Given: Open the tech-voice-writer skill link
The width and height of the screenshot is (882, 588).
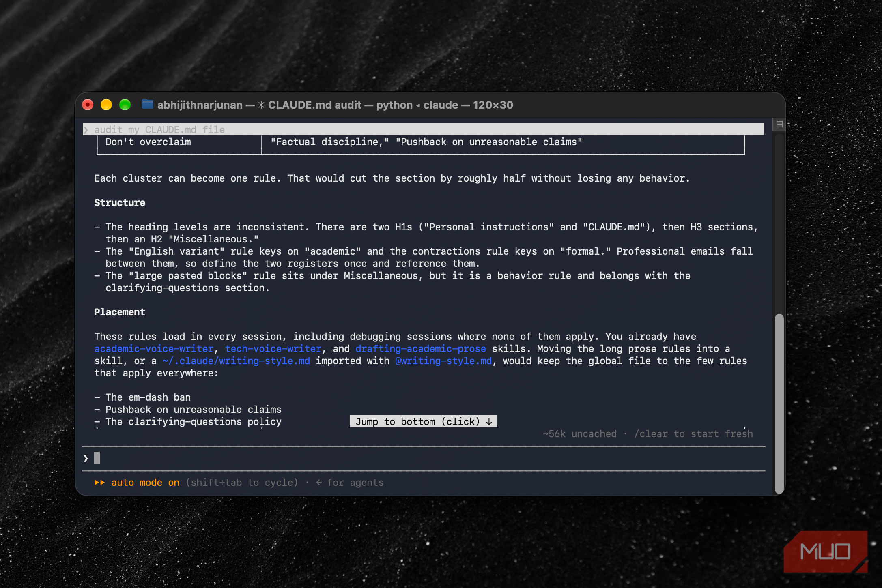Looking at the screenshot, I should (x=273, y=349).
